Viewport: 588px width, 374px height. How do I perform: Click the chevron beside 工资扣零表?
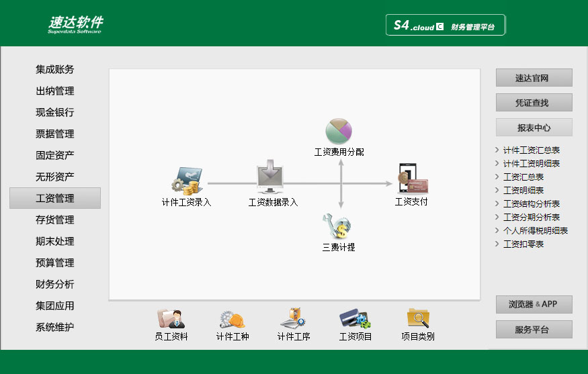(497, 244)
